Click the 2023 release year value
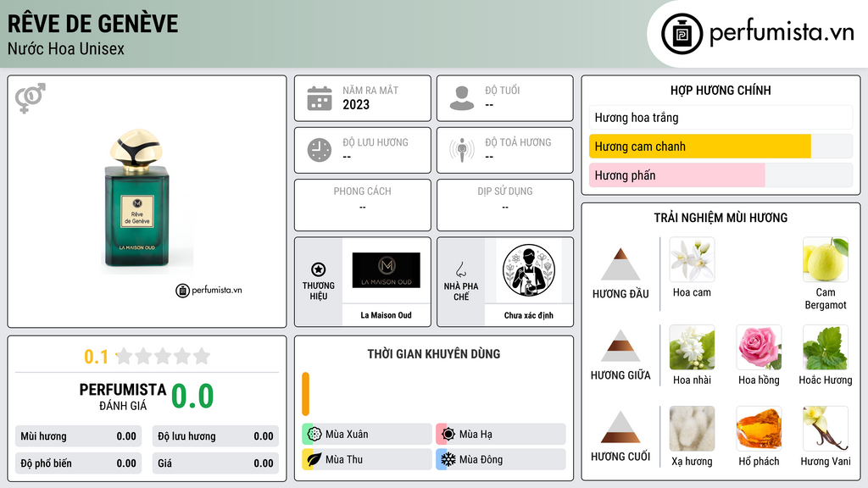Image resolution: width=868 pixels, height=488 pixels. (x=356, y=104)
